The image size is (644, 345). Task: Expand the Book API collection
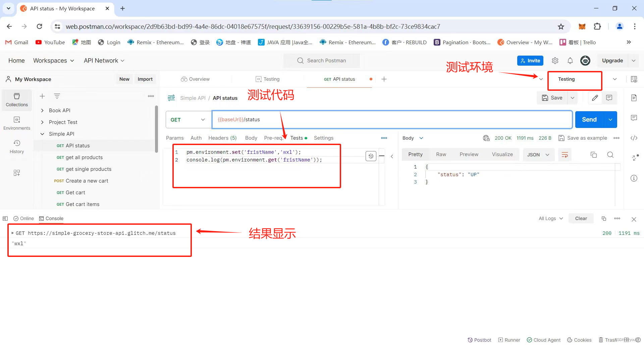42,111
